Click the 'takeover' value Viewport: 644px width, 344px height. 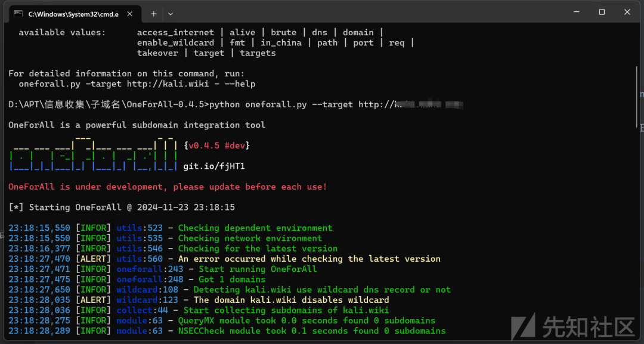[x=157, y=53]
